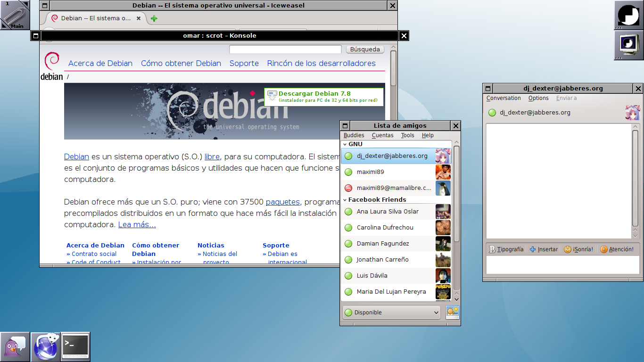Click the avatar next to maximi89
The height and width of the screenshot is (362, 644).
click(x=443, y=172)
